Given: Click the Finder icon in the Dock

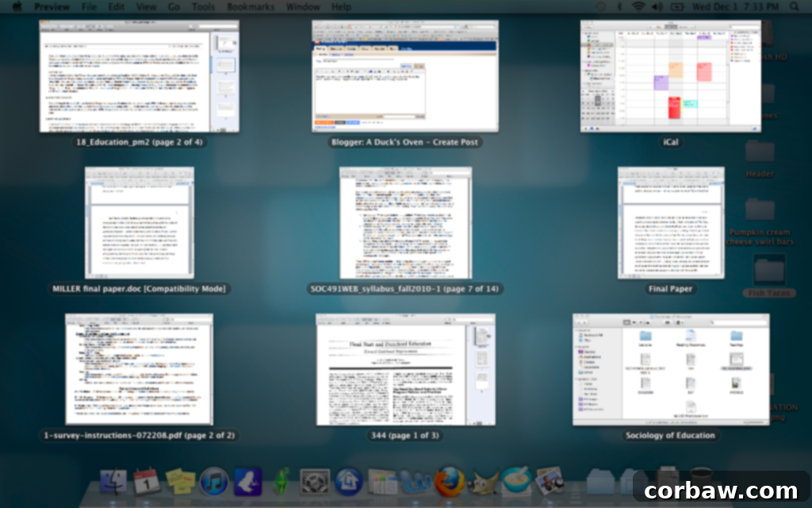Looking at the screenshot, I should point(113,482).
